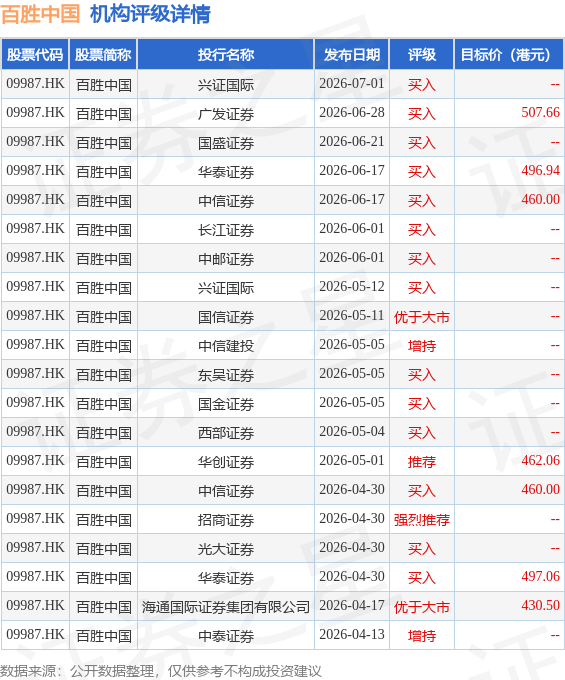The width and height of the screenshot is (565, 680).
Task: Click the 增持 rating for 中信建投
Action: coord(421,346)
